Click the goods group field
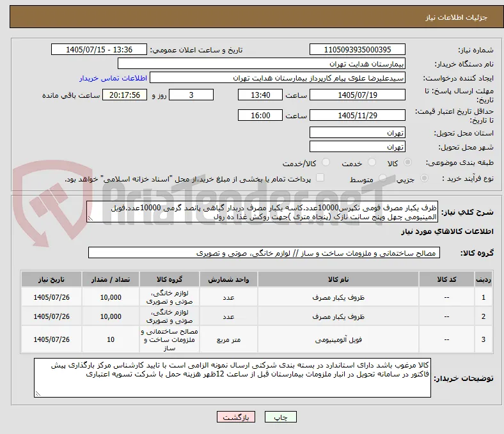 264,253
